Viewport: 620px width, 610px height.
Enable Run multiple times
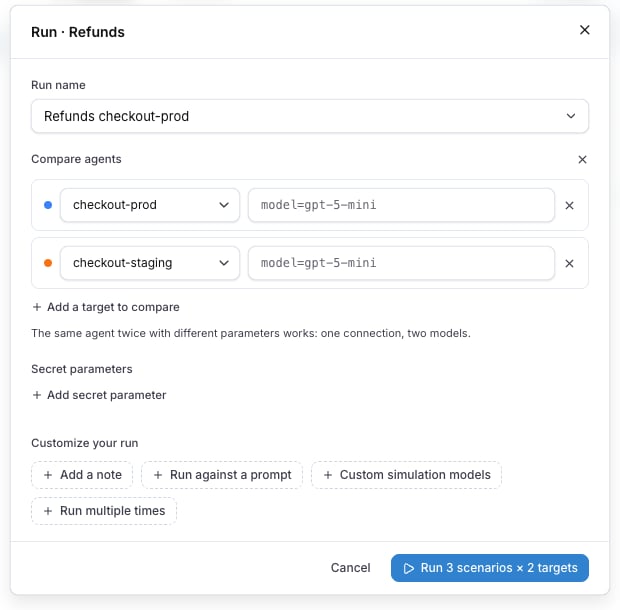click(x=104, y=511)
